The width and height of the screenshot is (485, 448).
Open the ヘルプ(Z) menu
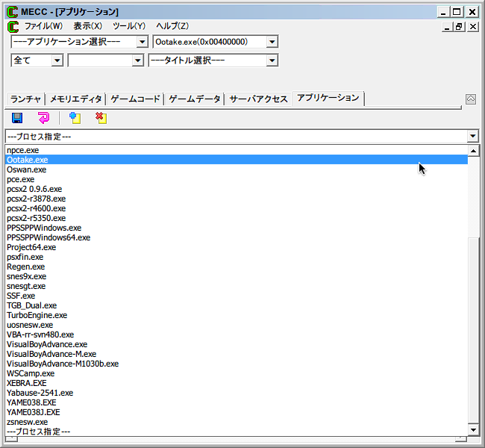pyautogui.click(x=172, y=26)
